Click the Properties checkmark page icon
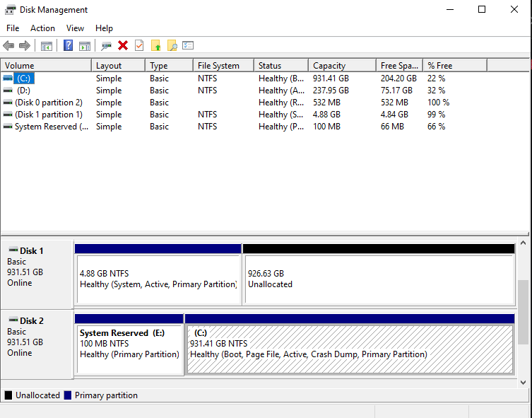This screenshot has height=418, width=532. (x=139, y=45)
